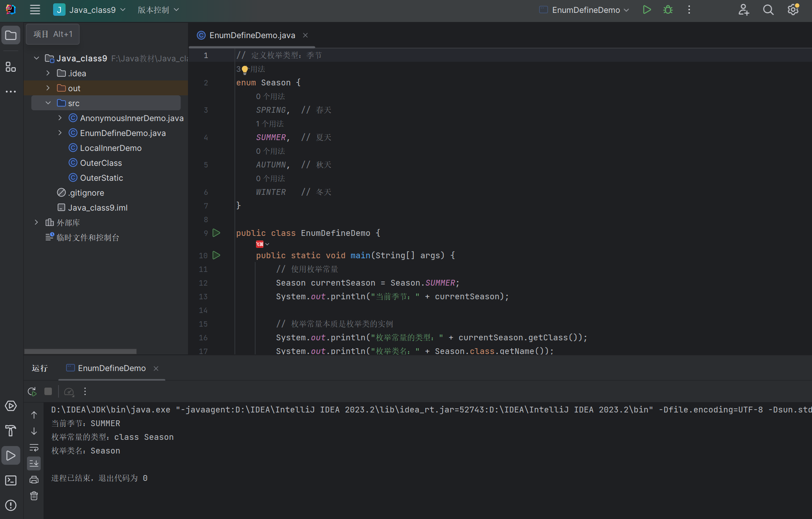Image resolution: width=812 pixels, height=519 pixels.
Task: Click the project tree horizontal scrollbar
Action: [80, 352]
